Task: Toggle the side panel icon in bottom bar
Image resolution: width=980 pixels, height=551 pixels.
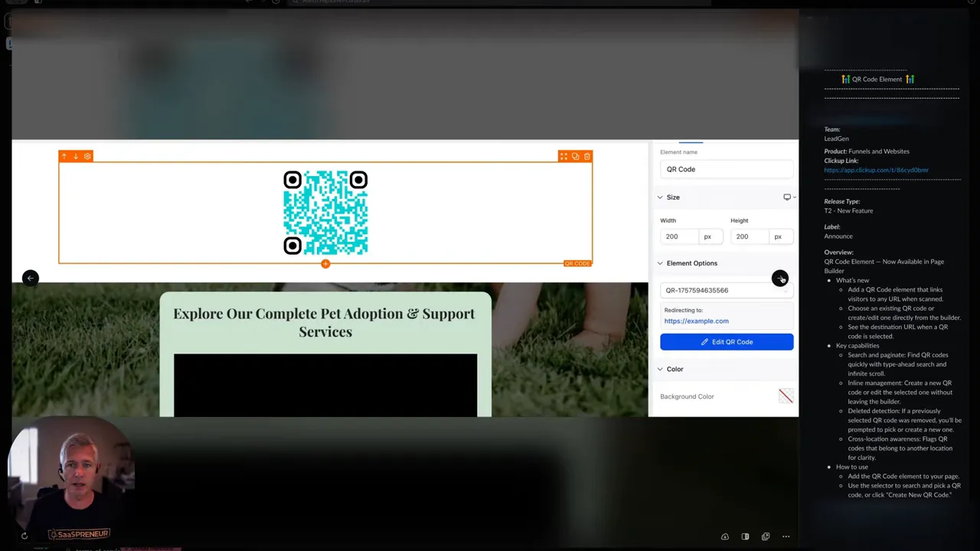Action: pyautogui.click(x=745, y=536)
